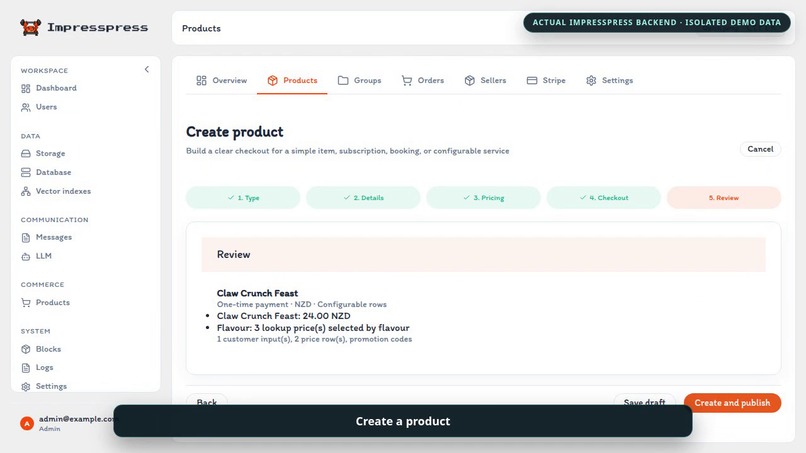
Task: Click the Products tab box icon
Action: [272, 80]
